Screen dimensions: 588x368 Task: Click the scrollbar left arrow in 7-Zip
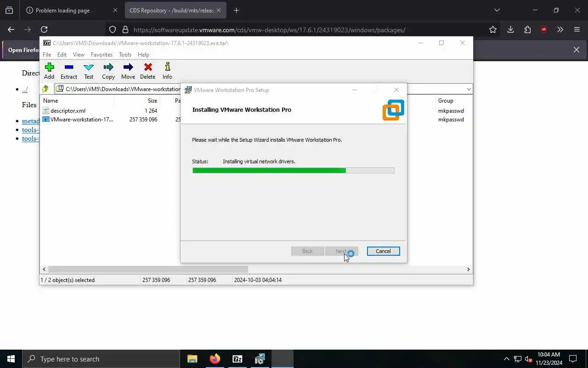[44, 269]
